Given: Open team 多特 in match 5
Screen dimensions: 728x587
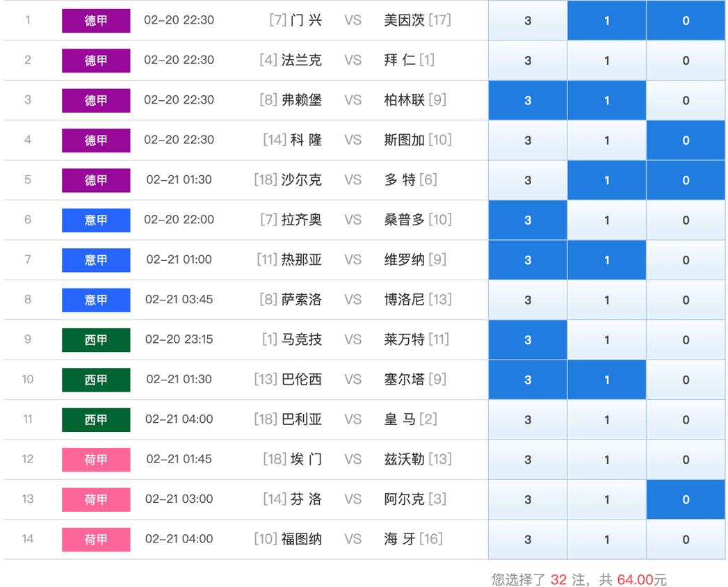Looking at the screenshot, I should tap(400, 179).
